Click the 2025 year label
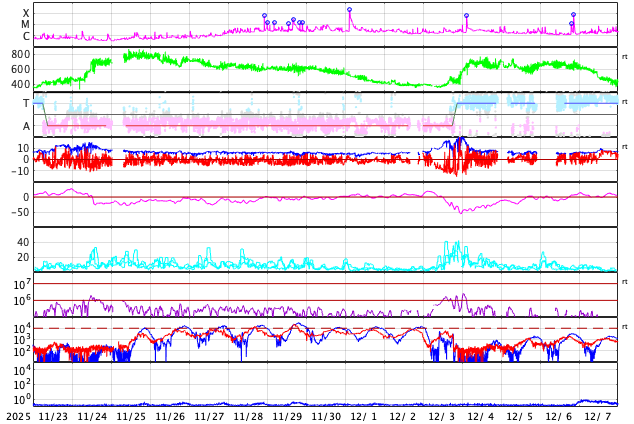The image size is (634, 424). [x=18, y=416]
